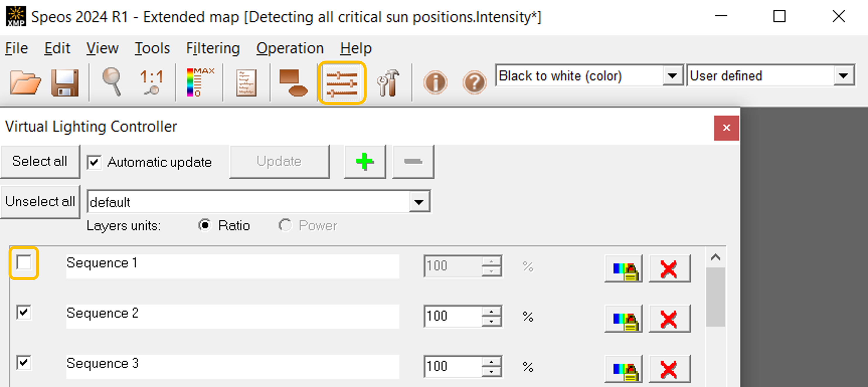Screen dimensions: 868x387
Task: Expand the default configuration dropdown
Action: click(419, 202)
